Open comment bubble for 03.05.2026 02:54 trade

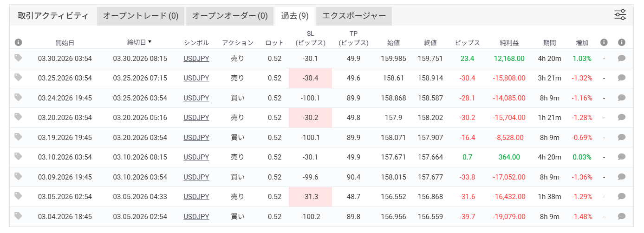622,197
